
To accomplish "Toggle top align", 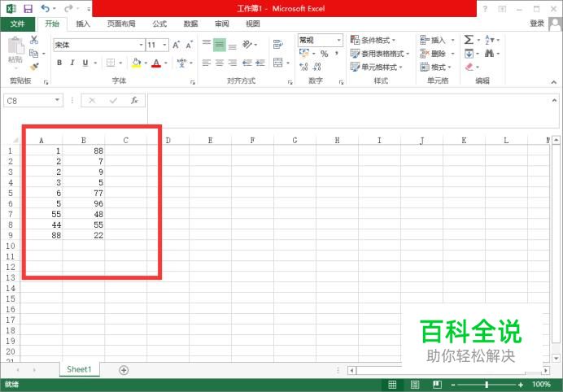I will (x=206, y=45).
